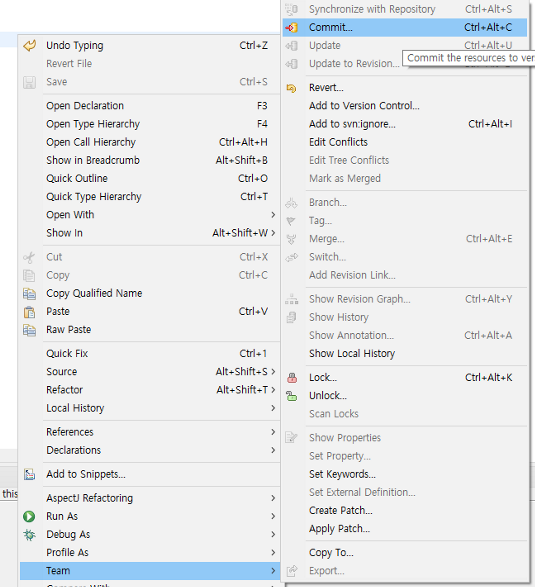Select Add to Version Control
535x587 pixels.
coord(405,106)
